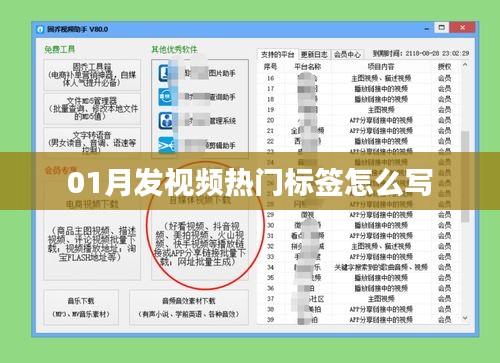Screen dimensions: 500x363
Task: Select row 30 in the platform list
Action: pyautogui.click(x=359, y=225)
